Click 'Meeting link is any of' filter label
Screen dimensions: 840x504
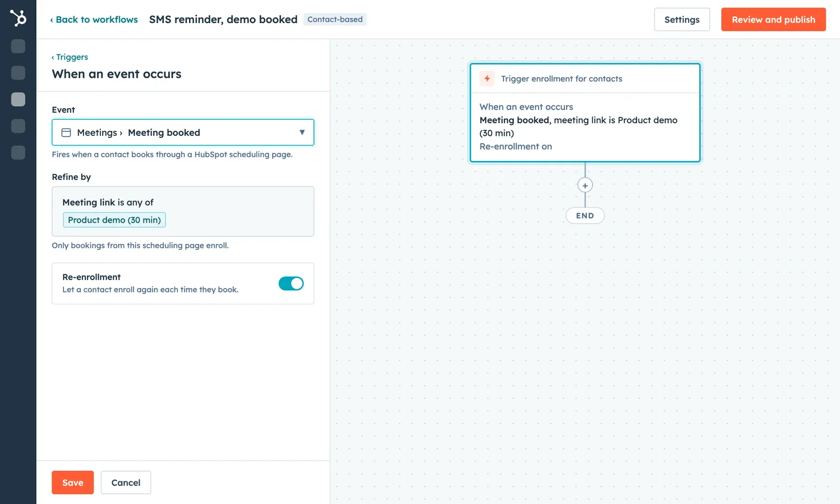(108, 202)
